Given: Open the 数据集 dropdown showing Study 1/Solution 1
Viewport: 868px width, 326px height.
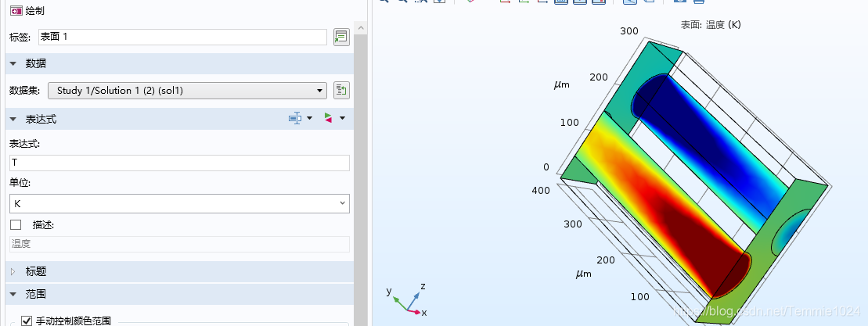Looking at the screenshot, I should click(x=187, y=91).
